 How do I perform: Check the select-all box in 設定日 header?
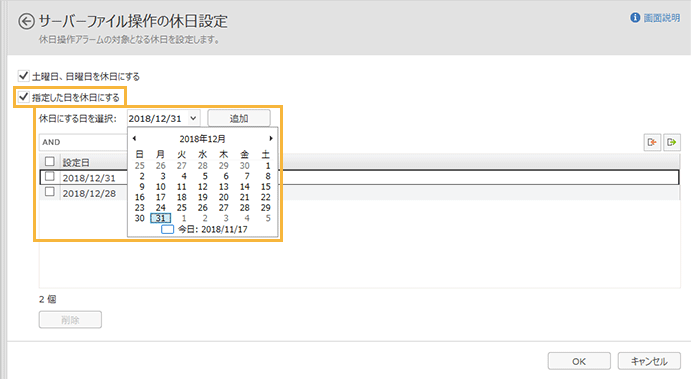pyautogui.click(x=50, y=161)
